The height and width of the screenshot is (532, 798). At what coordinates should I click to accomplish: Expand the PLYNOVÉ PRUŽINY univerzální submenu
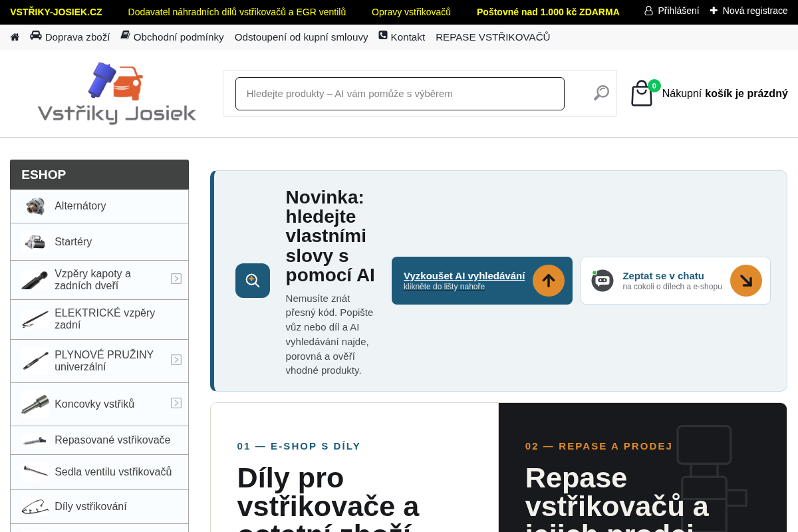click(x=176, y=360)
